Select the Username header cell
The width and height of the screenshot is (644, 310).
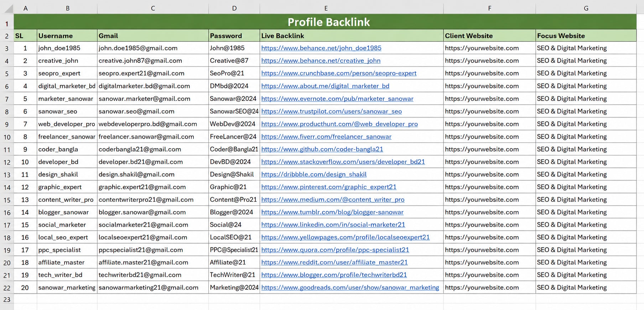coord(67,36)
